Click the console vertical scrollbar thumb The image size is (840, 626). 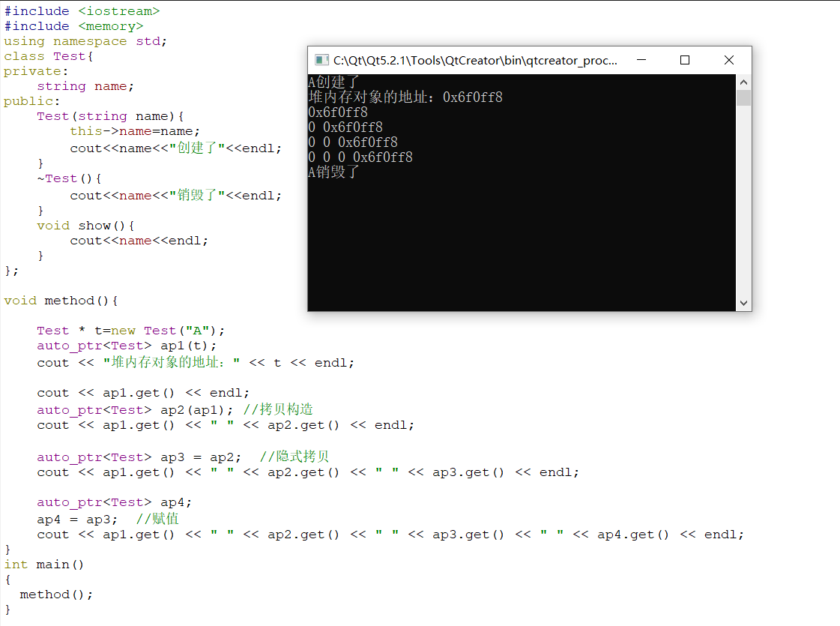point(743,98)
